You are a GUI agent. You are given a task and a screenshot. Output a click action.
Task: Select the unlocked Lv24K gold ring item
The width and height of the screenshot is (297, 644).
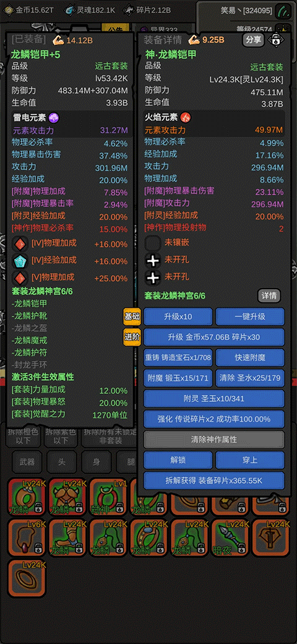click(x=27, y=578)
